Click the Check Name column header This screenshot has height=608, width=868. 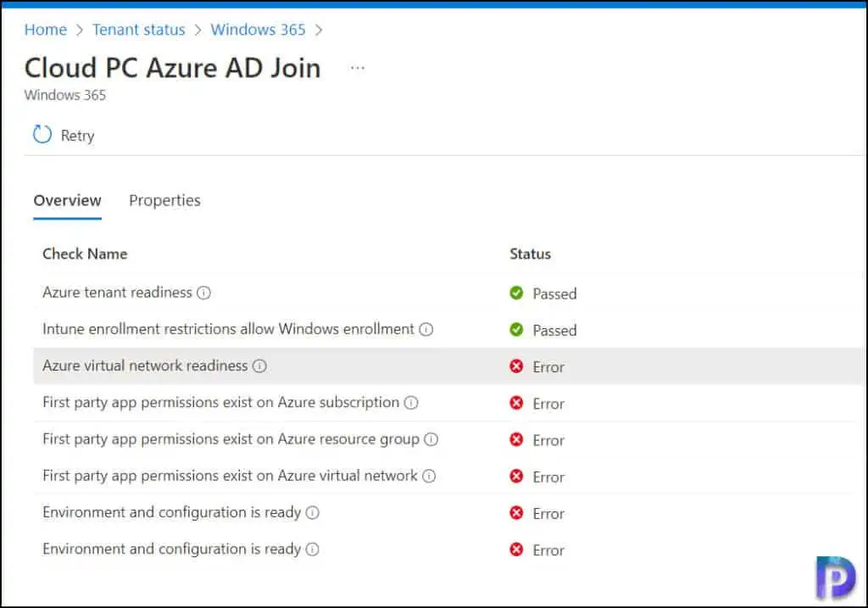[85, 254]
